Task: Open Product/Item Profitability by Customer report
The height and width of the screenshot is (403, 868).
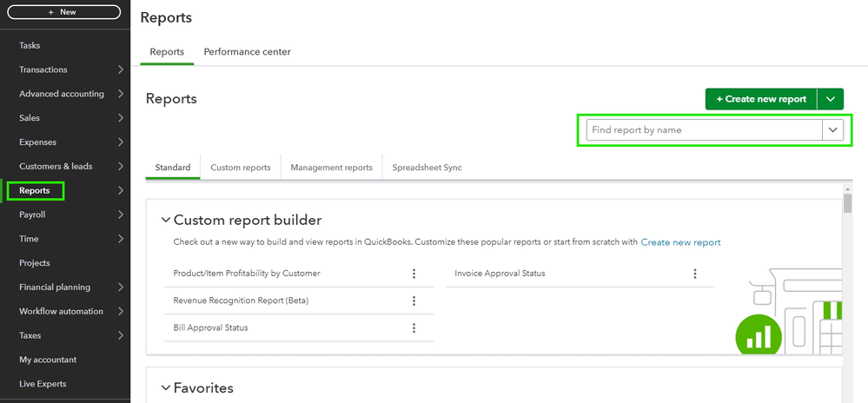Action: pyautogui.click(x=247, y=274)
